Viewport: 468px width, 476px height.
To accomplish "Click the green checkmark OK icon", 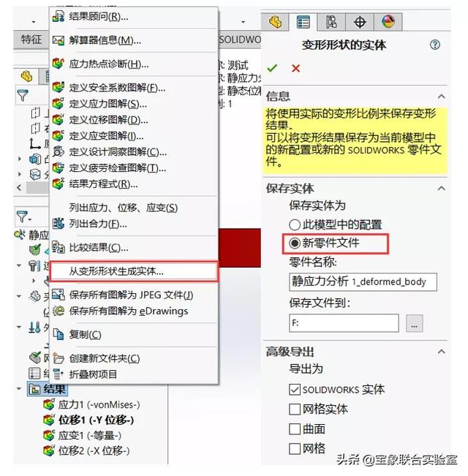I will tap(272, 68).
